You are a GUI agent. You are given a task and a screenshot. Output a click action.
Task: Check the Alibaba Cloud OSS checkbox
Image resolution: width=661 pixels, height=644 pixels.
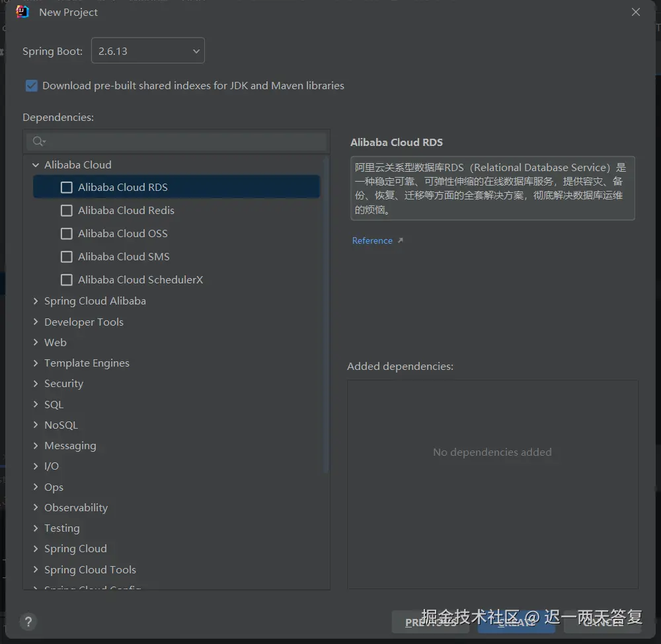click(67, 234)
